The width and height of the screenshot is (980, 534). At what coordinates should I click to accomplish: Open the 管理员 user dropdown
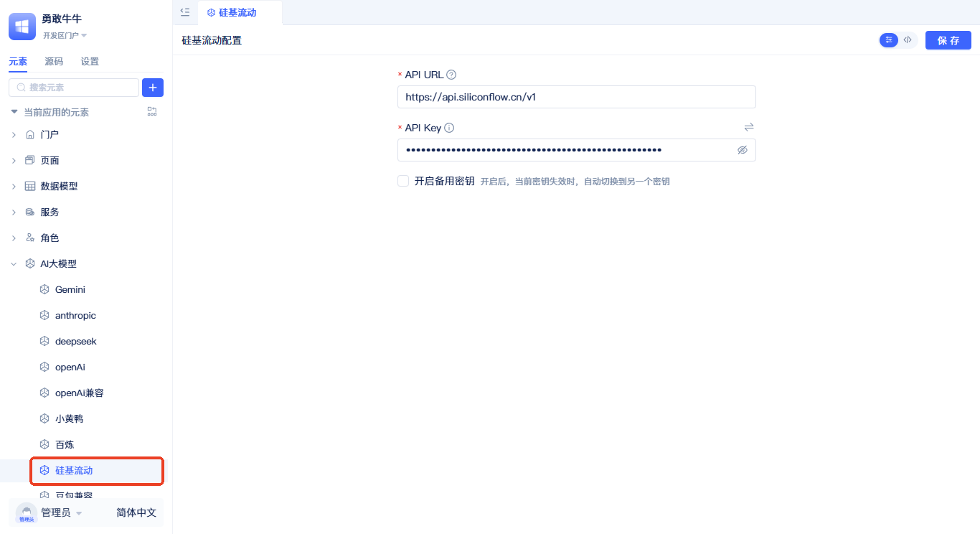coord(62,512)
